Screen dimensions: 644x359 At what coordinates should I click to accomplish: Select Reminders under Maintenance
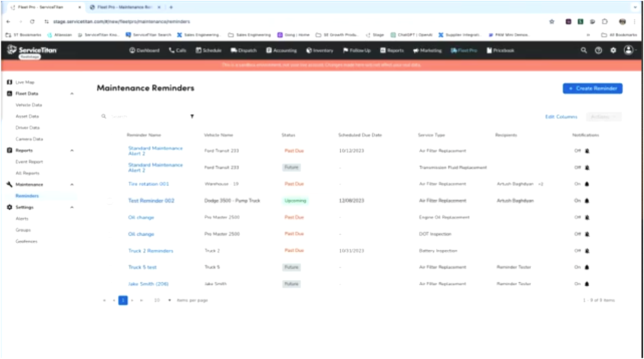pos(27,196)
